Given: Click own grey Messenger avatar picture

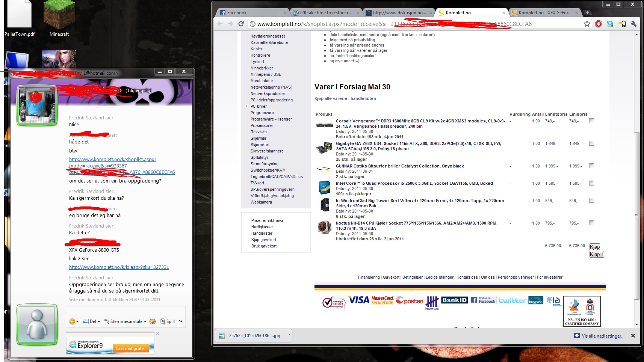Looking at the screenshot, I should pyautogui.click(x=37, y=325).
